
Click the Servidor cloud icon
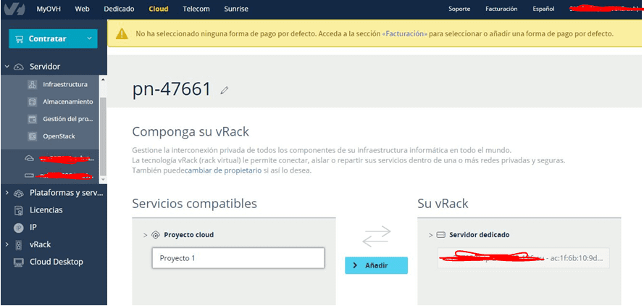[19, 67]
